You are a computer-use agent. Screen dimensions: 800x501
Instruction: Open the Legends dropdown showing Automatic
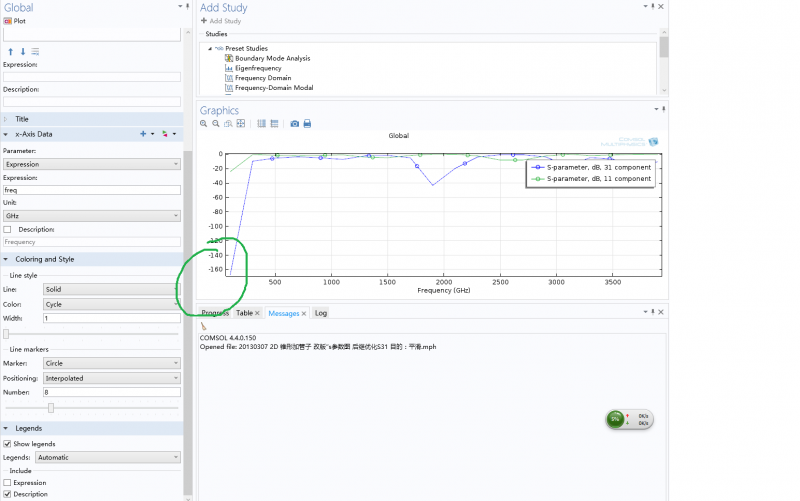[108, 457]
